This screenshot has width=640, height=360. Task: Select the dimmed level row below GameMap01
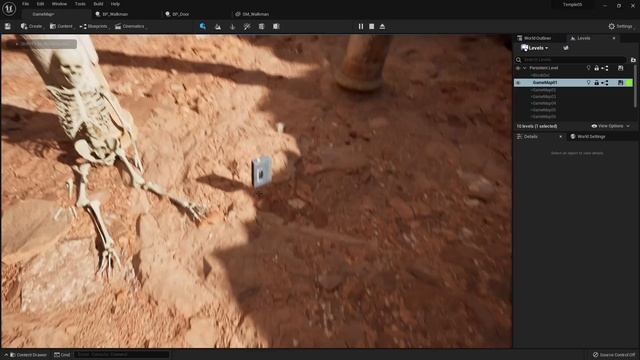pos(544,90)
